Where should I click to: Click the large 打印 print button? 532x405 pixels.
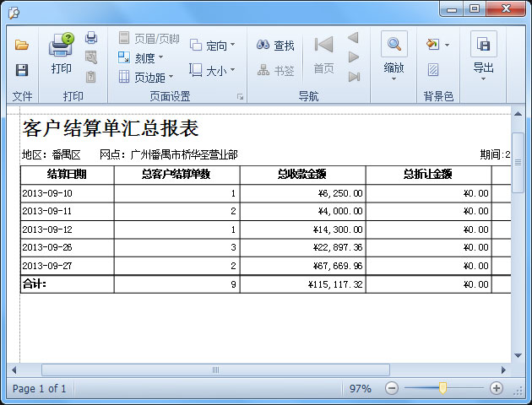pyautogui.click(x=62, y=53)
